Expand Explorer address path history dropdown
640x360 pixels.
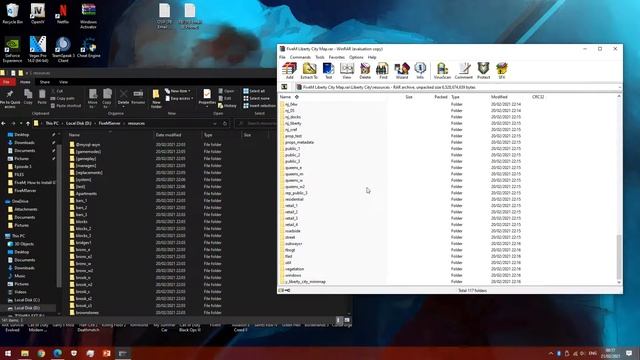pyautogui.click(x=215, y=123)
